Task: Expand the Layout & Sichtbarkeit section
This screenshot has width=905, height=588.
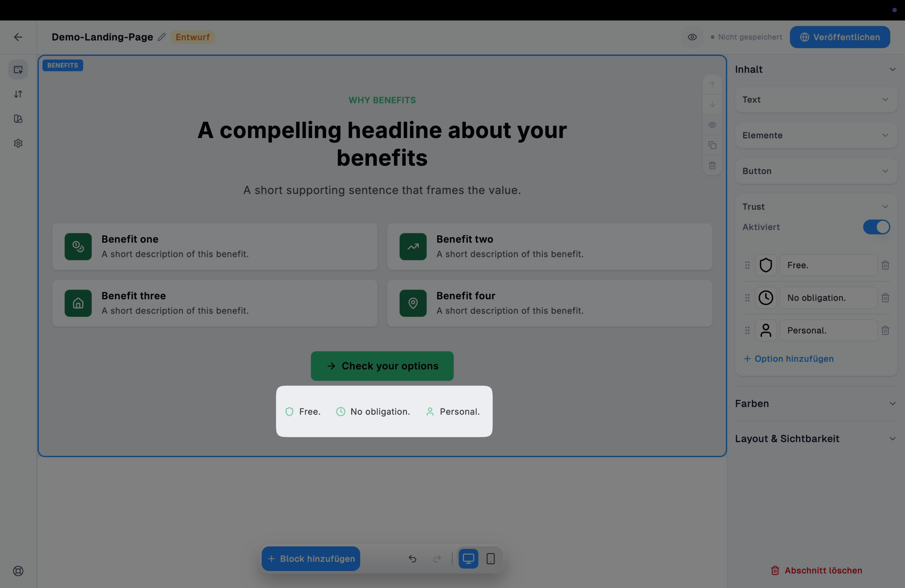Action: [x=816, y=439]
